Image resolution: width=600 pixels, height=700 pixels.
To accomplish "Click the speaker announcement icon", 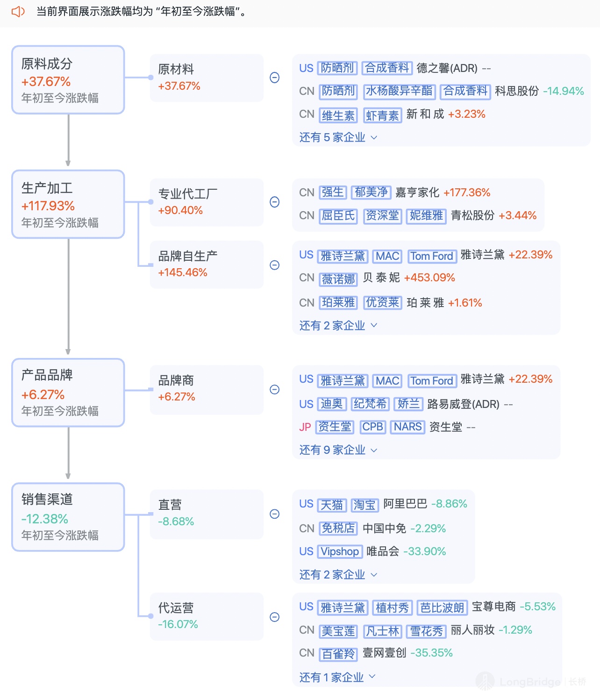I will click(x=18, y=12).
